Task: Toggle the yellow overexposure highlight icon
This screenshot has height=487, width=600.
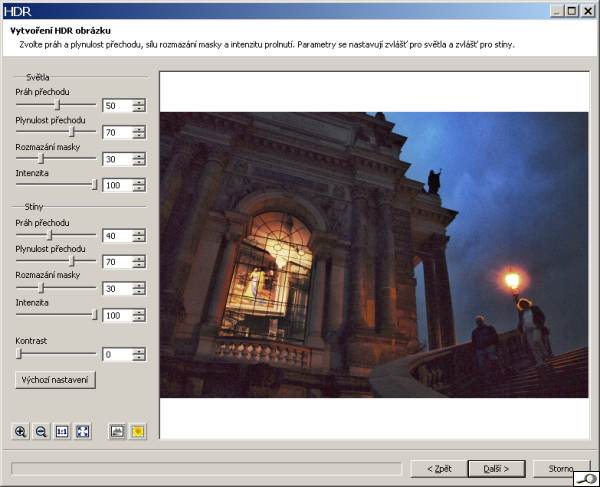Action: click(138, 431)
